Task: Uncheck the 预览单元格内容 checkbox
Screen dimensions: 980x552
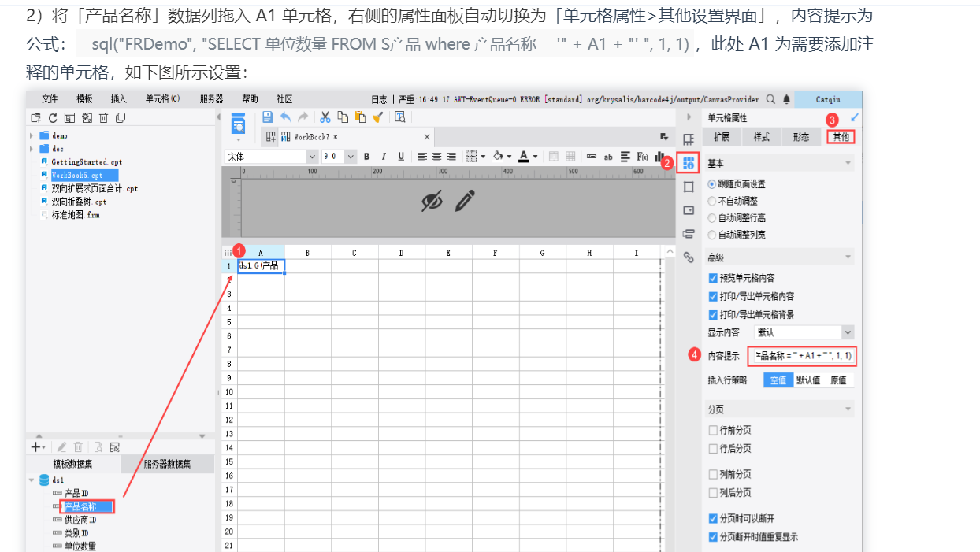Action: (x=713, y=278)
